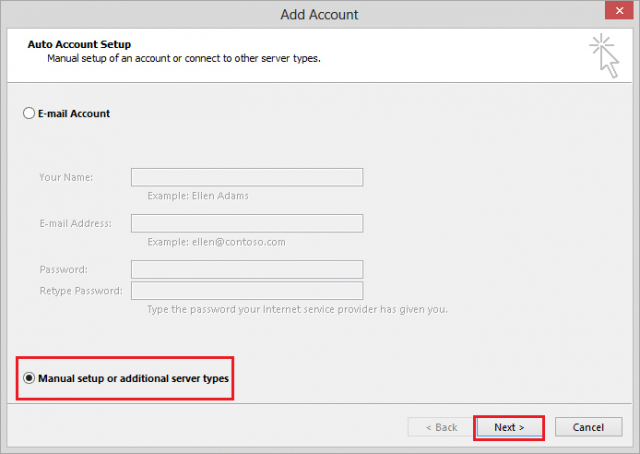This screenshot has width=640, height=454.
Task: Select Manual setup or additional server types radio
Action: coord(29,378)
